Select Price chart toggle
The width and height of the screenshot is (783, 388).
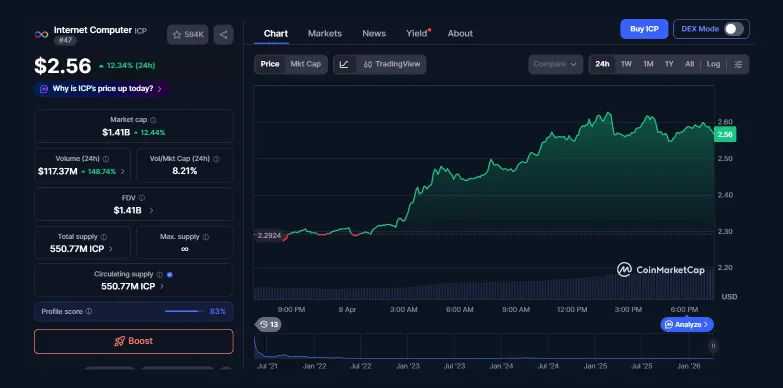click(270, 64)
